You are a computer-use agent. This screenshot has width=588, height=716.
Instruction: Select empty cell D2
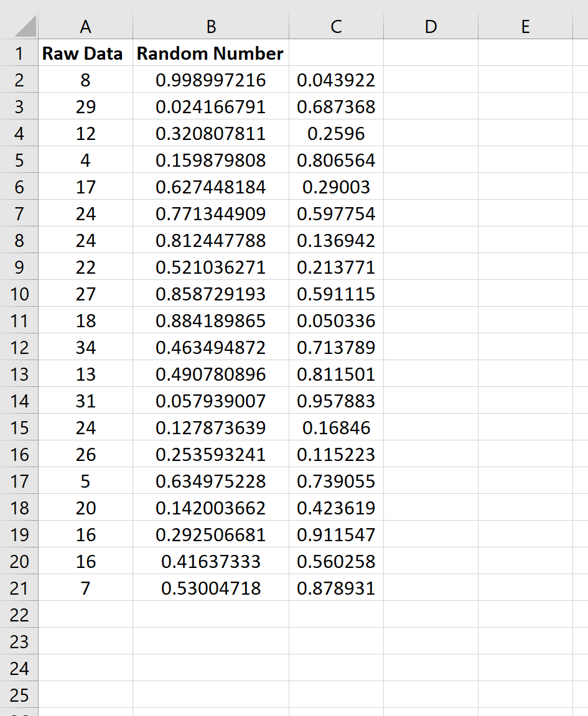click(429, 80)
